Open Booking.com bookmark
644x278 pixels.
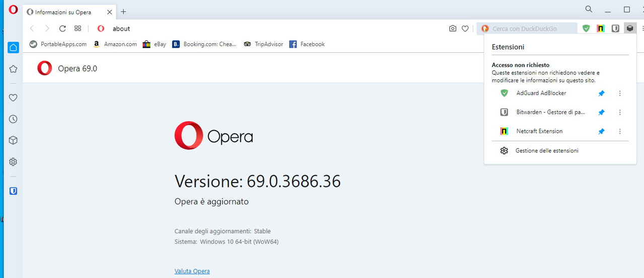tap(204, 44)
